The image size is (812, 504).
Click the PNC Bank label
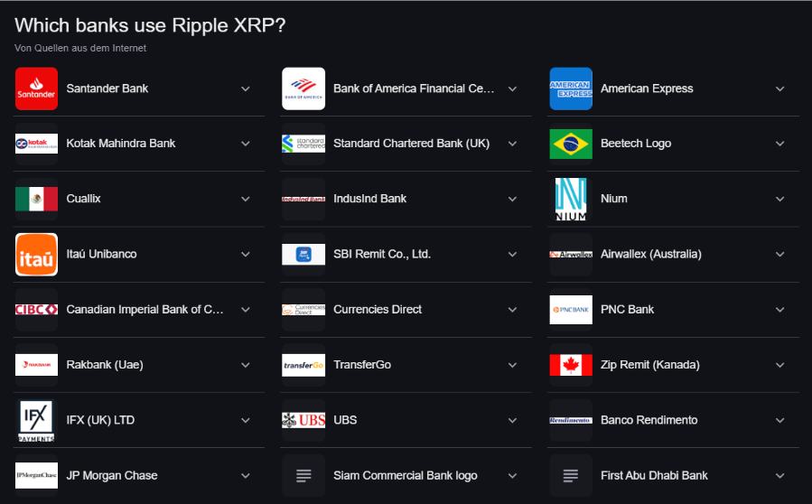pos(627,309)
